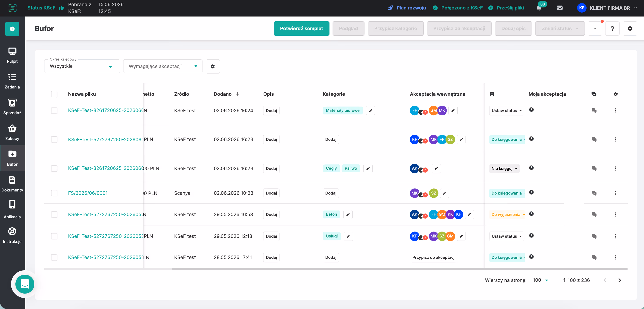Click the Materiały biurowe category tag
The image size is (644, 309).
(342, 110)
